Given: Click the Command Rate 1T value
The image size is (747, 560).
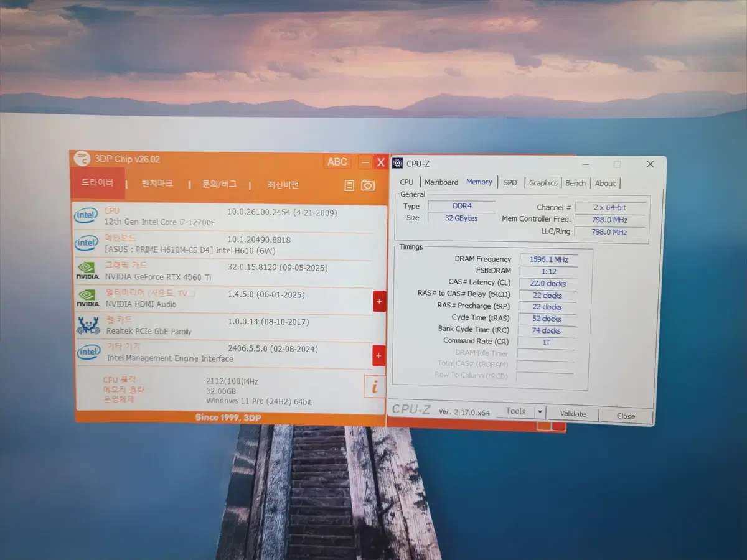Looking at the screenshot, I should (x=546, y=342).
